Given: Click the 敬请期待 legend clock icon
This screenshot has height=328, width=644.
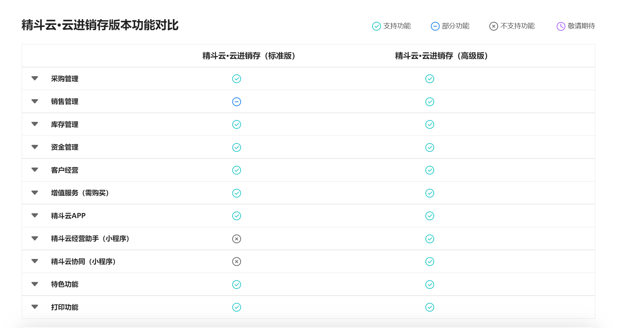Looking at the screenshot, I should coord(561,26).
